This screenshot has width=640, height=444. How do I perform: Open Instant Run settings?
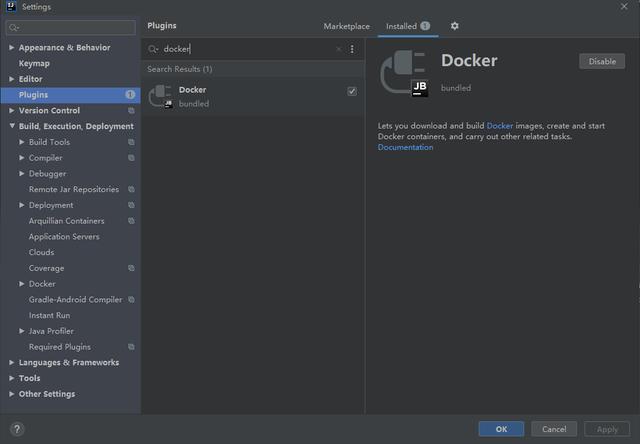click(49, 315)
